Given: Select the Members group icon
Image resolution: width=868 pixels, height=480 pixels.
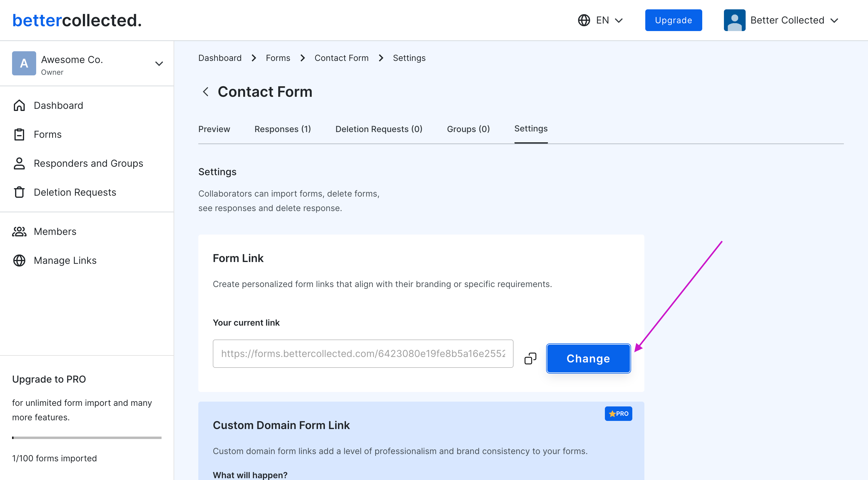Looking at the screenshot, I should [x=19, y=231].
